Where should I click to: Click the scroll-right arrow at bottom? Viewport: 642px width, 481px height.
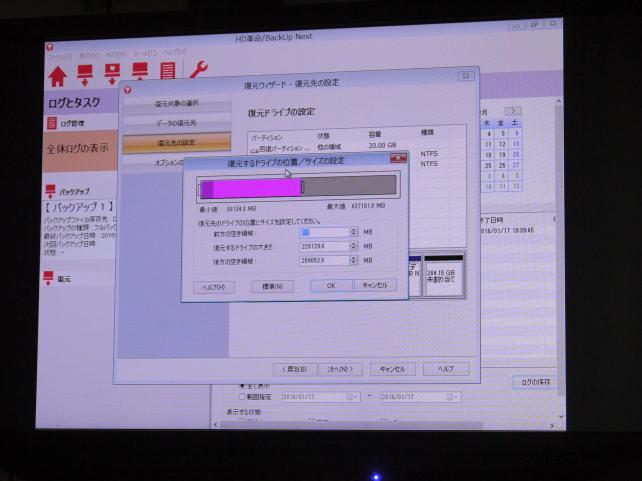click(x=552, y=426)
